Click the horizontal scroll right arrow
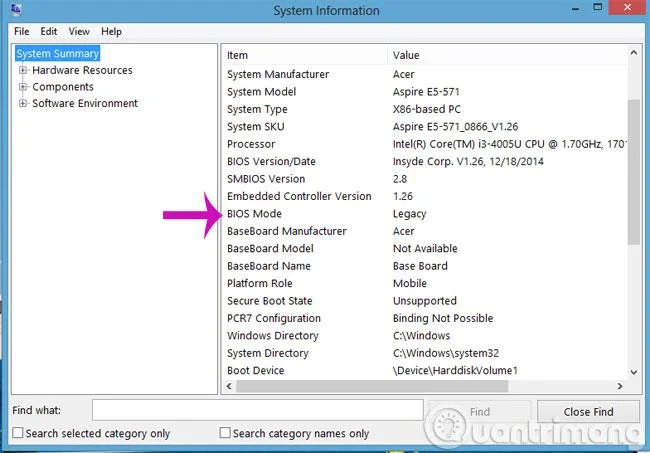 tap(620, 386)
